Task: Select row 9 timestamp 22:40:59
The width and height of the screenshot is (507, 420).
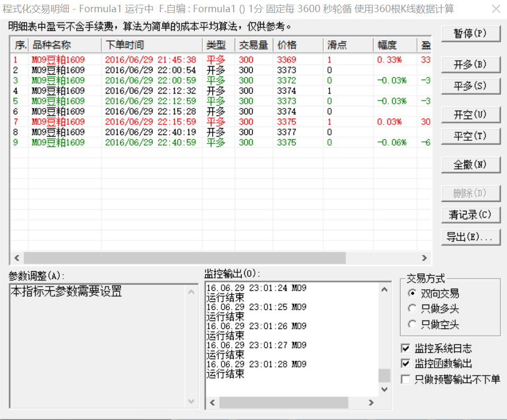Action: click(150, 142)
